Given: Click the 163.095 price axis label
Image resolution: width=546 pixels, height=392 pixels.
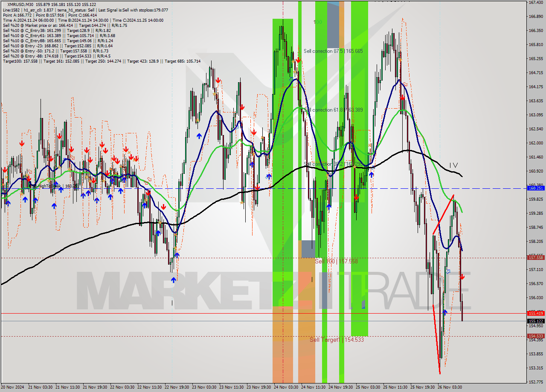Looking at the screenshot, I should click(536, 115).
